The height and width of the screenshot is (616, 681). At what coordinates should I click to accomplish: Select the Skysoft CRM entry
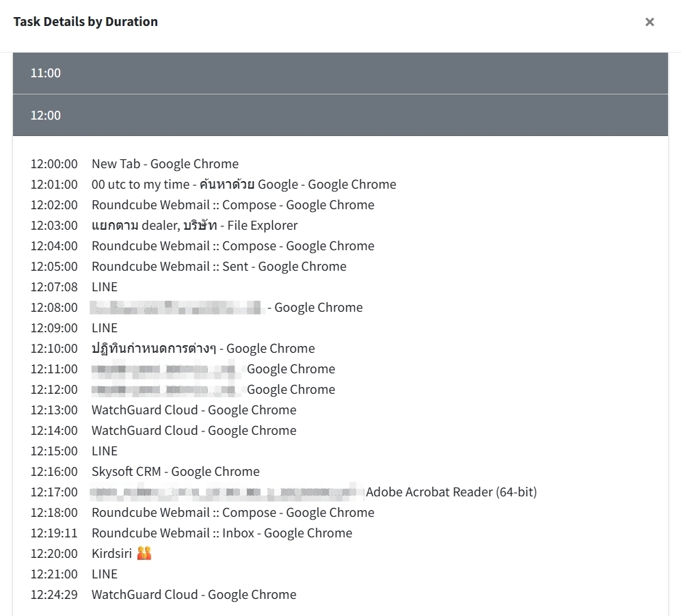click(x=145, y=471)
